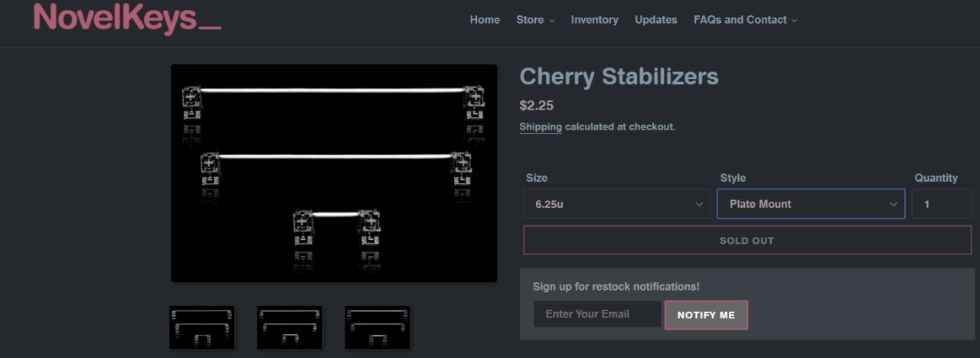
Task: Click the main stabilizers product image
Action: (334, 173)
